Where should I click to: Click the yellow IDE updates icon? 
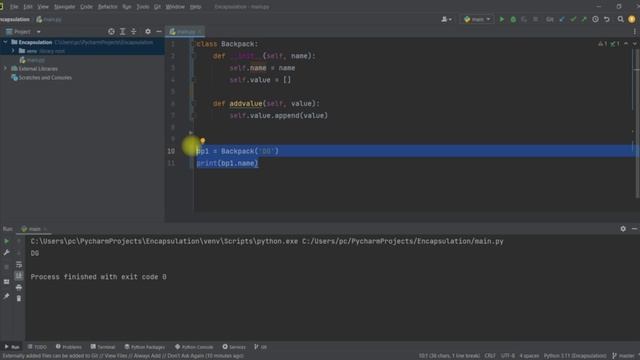[632, 19]
